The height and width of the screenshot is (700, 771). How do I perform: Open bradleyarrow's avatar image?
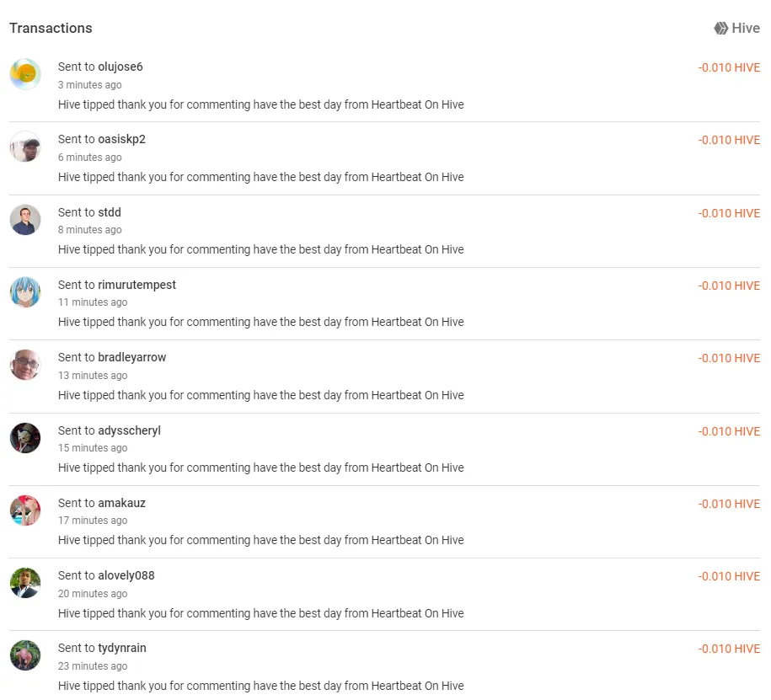(x=25, y=365)
